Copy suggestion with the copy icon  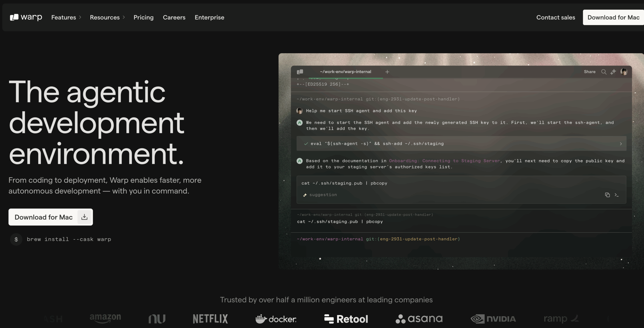pyautogui.click(x=607, y=195)
